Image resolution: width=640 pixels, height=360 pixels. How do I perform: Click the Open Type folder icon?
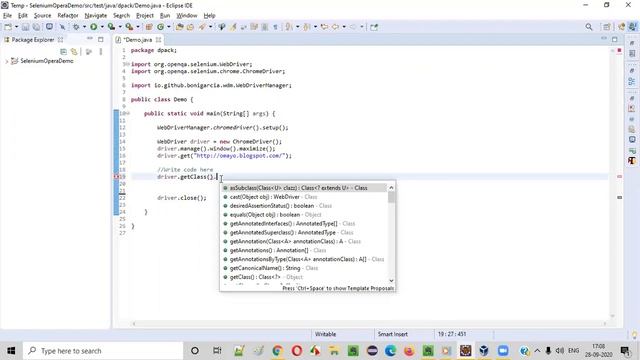180,27
